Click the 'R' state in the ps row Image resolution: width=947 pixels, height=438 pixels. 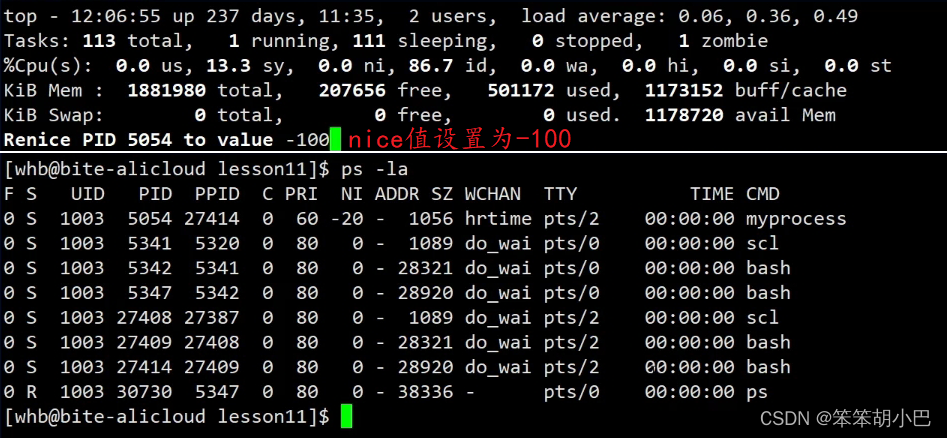click(x=31, y=391)
